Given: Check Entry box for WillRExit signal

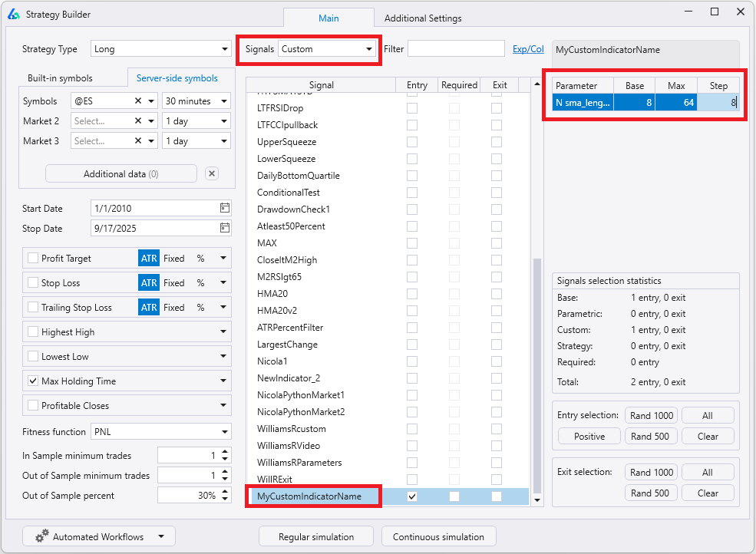Looking at the screenshot, I should pyautogui.click(x=412, y=480).
